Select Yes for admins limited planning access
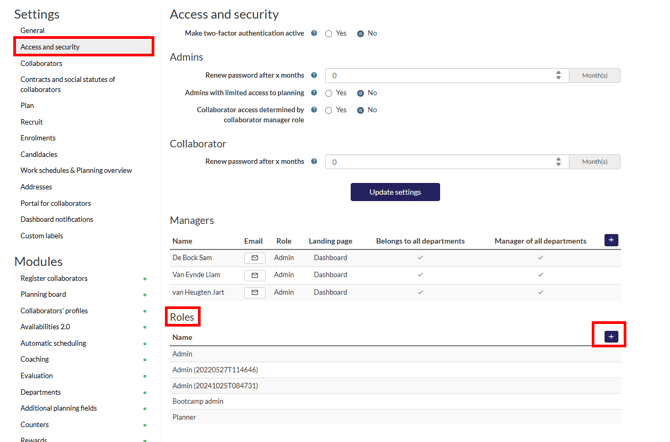Screen dimensions: 670x442 [x=328, y=93]
